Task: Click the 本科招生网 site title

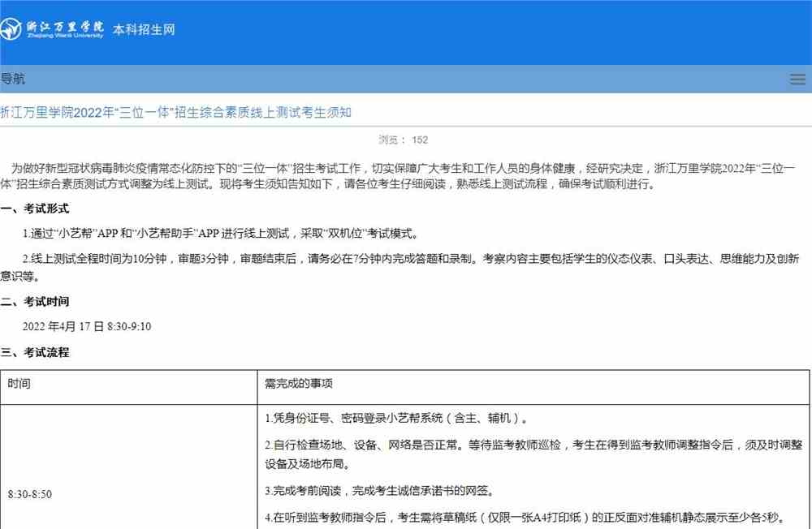Action: [144, 29]
